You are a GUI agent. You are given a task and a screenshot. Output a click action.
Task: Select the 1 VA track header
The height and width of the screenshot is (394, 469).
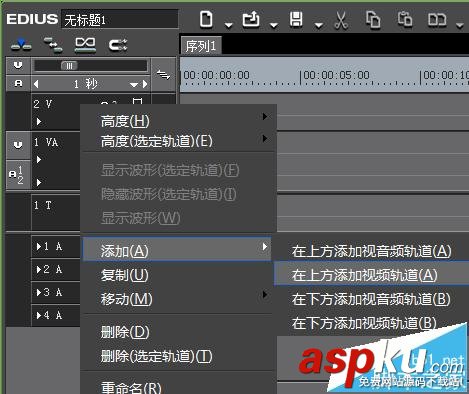point(46,143)
